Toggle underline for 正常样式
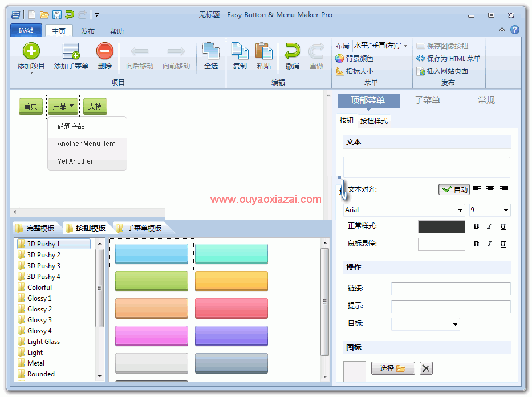The height and width of the screenshot is (397, 532). [503, 226]
